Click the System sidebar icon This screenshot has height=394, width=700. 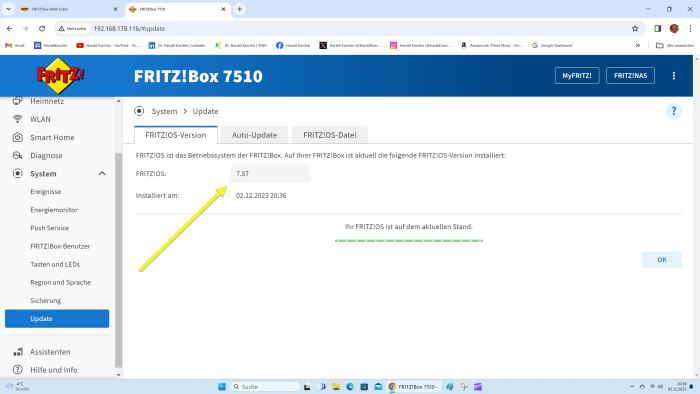17,174
